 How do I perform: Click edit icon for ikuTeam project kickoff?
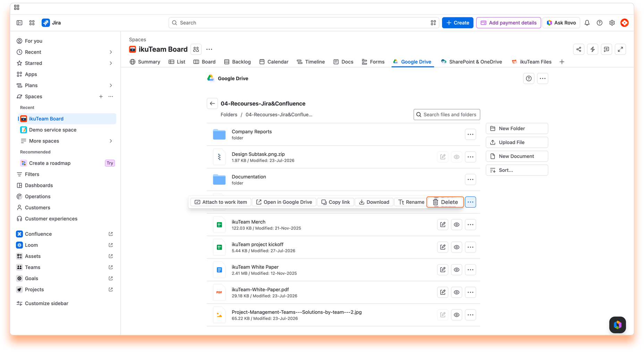[442, 247]
